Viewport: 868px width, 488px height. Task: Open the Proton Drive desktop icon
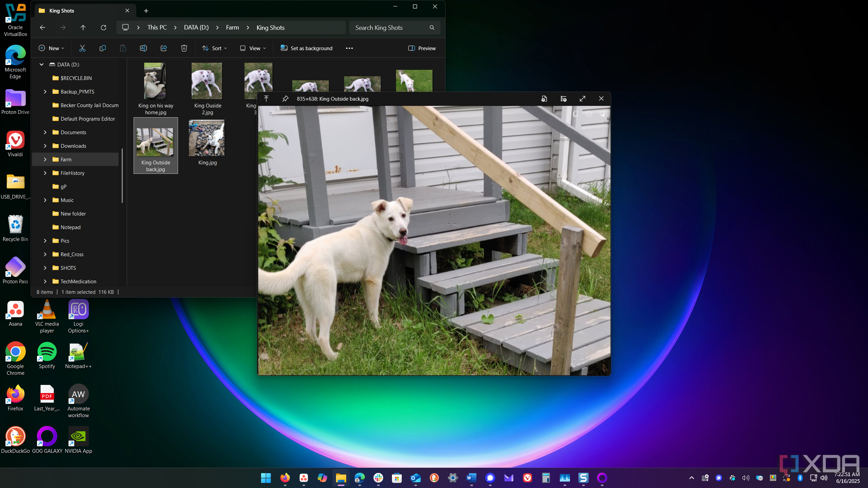click(15, 102)
